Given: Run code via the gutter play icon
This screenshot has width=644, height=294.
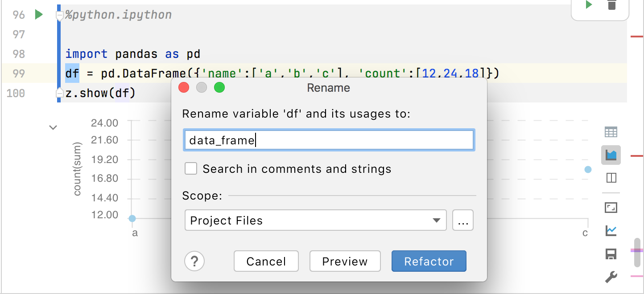Looking at the screenshot, I should click(38, 14).
